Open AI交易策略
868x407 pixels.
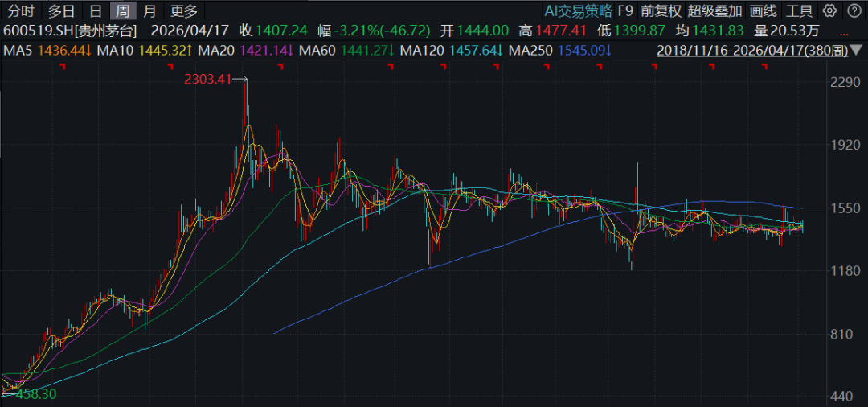[x=577, y=10]
